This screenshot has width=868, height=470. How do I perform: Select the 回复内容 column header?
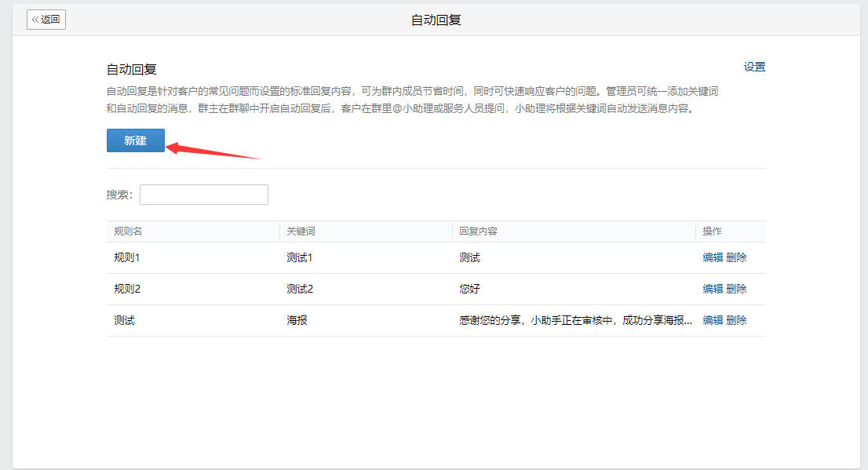(478, 231)
